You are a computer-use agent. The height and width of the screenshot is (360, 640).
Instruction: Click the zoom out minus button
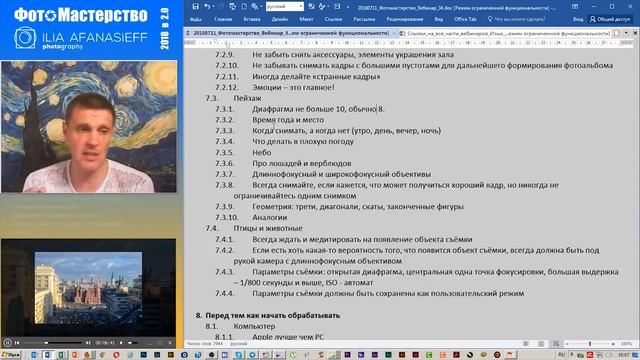[567, 344]
